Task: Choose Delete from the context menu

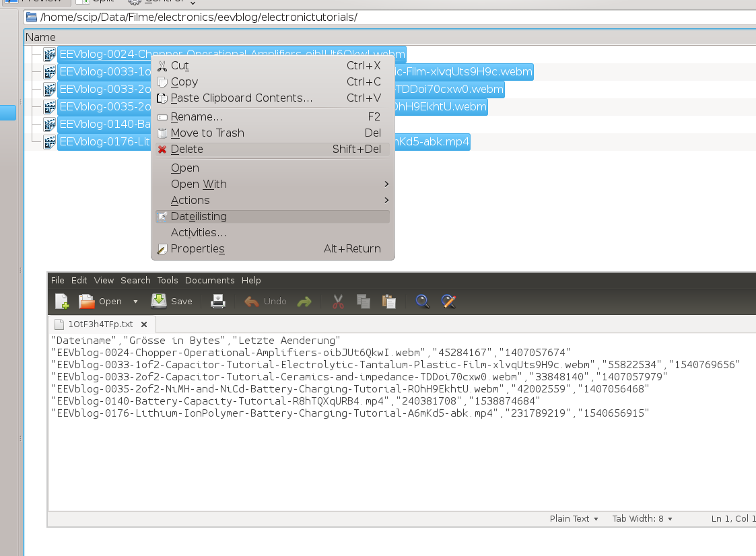Action: 273,149
